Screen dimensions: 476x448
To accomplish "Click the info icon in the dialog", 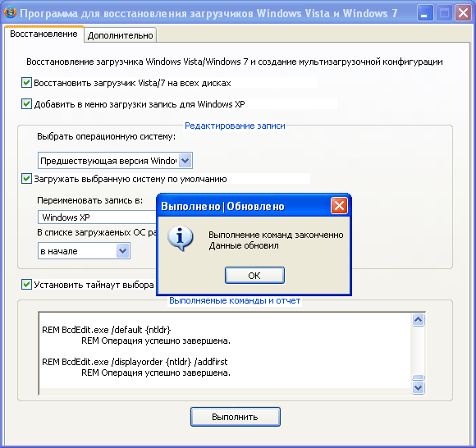I will pyautogui.click(x=181, y=238).
